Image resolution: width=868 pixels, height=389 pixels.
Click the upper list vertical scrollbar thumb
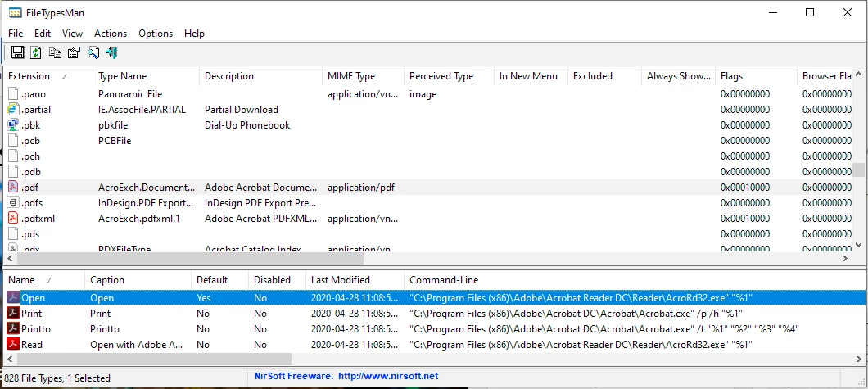pos(859,170)
